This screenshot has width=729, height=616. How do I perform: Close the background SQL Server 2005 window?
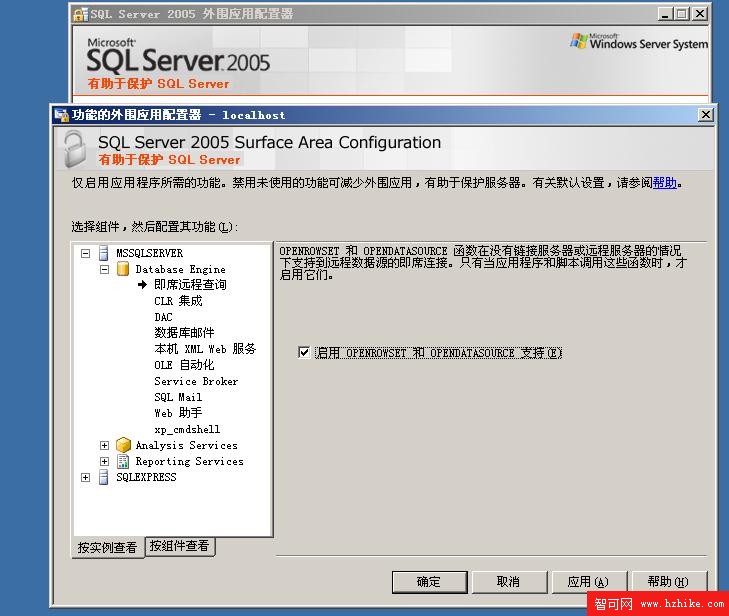(x=700, y=14)
